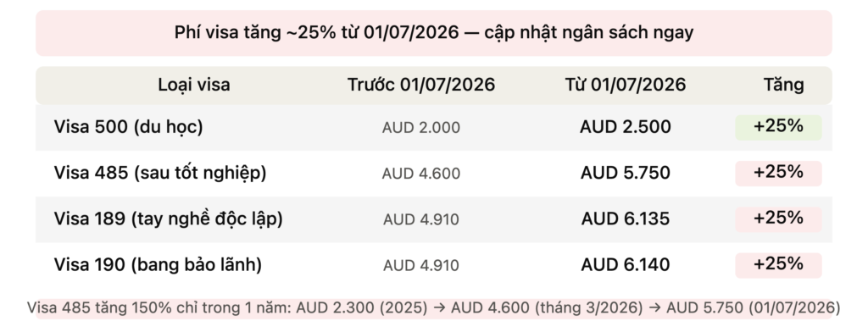Select the 'Từ 01/07/2026' column header
The width and height of the screenshot is (868, 332).
(x=625, y=85)
